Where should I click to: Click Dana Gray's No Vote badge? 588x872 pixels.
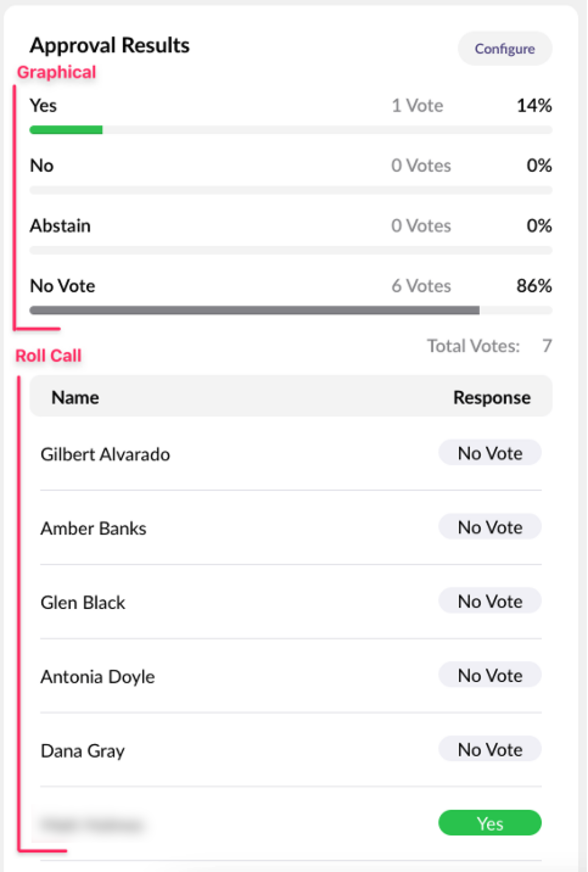[x=489, y=750]
